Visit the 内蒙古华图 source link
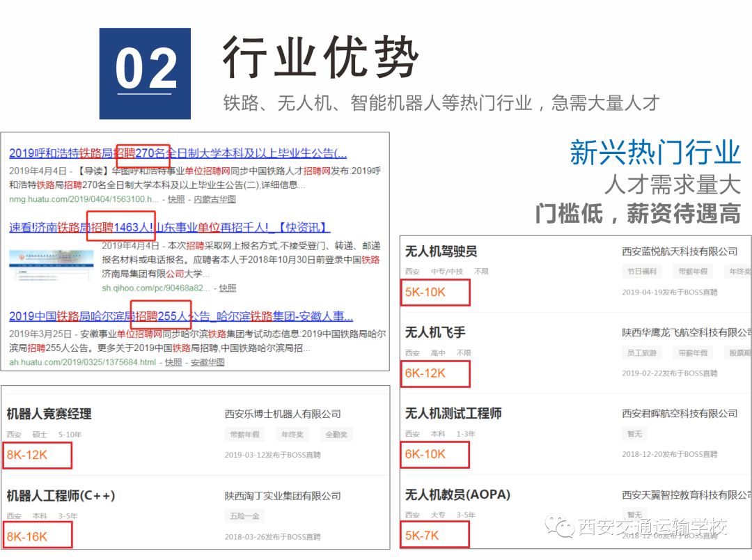The height and width of the screenshot is (560, 752). click(217, 199)
